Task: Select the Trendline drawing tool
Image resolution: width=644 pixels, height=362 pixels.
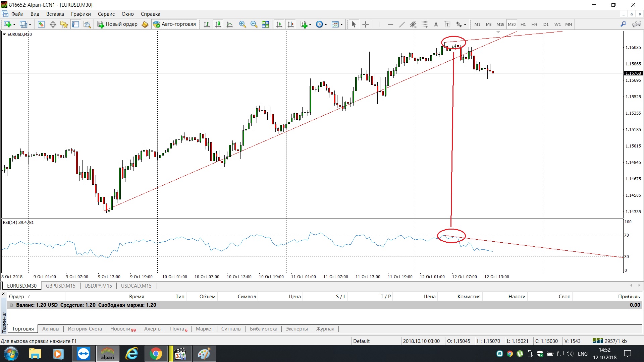Action: point(401,24)
